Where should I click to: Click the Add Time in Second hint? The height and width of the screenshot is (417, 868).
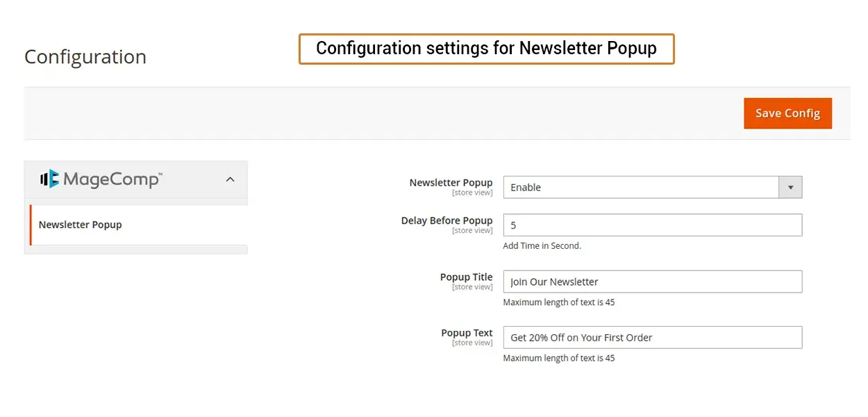click(x=542, y=246)
